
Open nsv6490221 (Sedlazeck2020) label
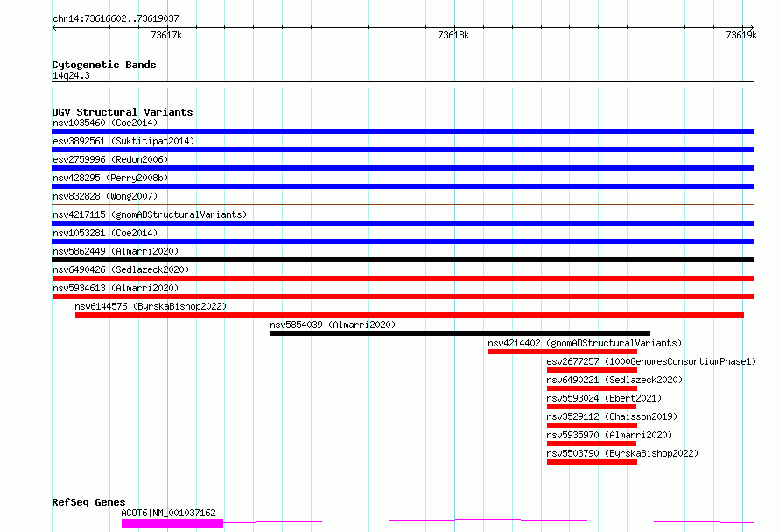coord(614,380)
